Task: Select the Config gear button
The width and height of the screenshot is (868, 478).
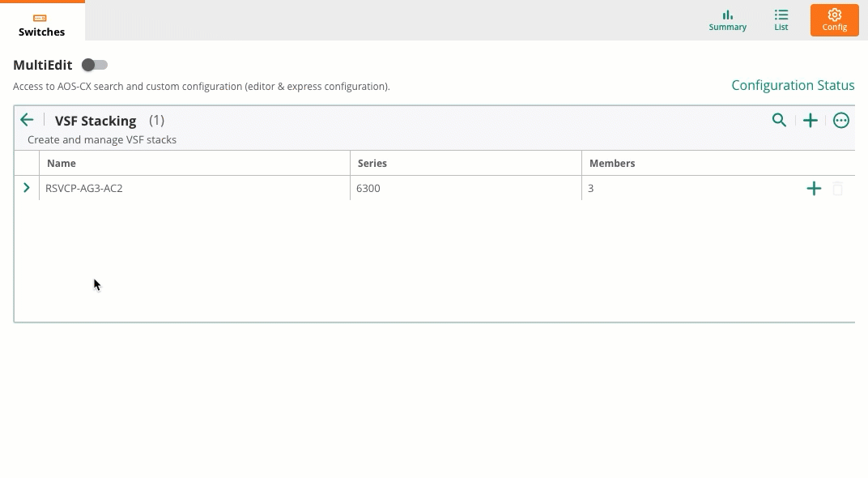Action: click(x=834, y=20)
